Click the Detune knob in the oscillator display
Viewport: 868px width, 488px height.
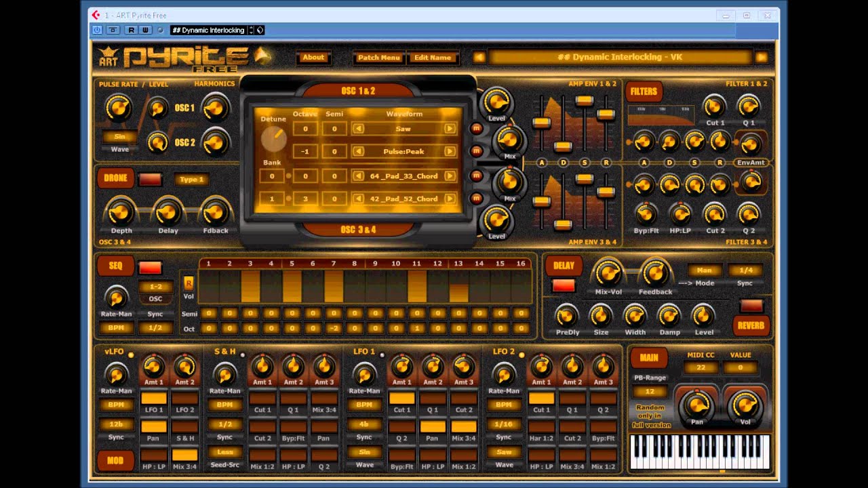pyautogui.click(x=274, y=138)
